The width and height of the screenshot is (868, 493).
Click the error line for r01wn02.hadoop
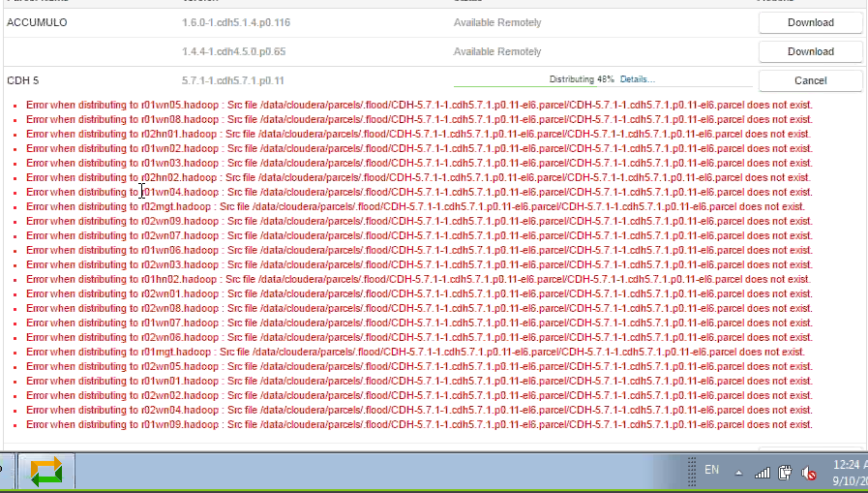419,148
